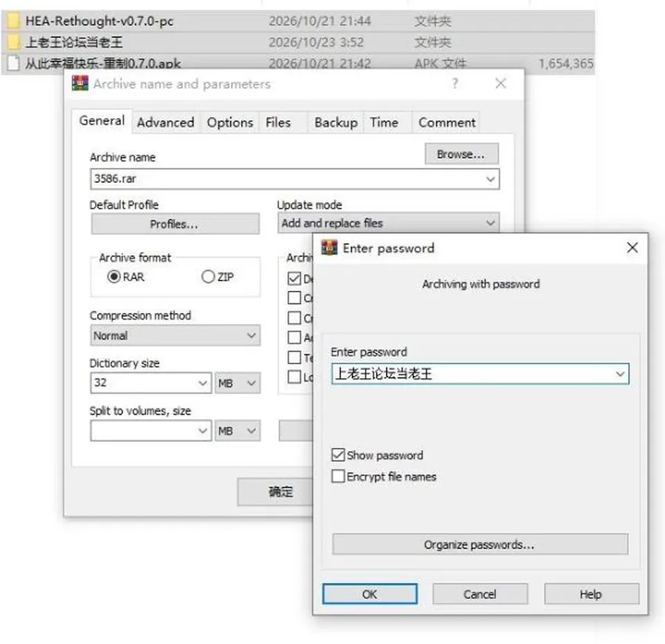Open the Backup tab

336,123
